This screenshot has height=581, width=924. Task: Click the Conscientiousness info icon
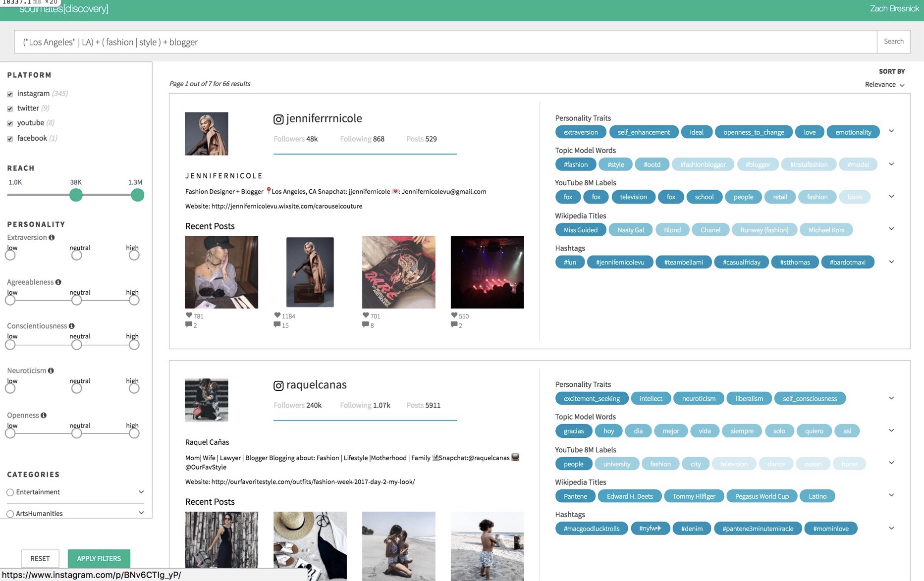point(72,326)
